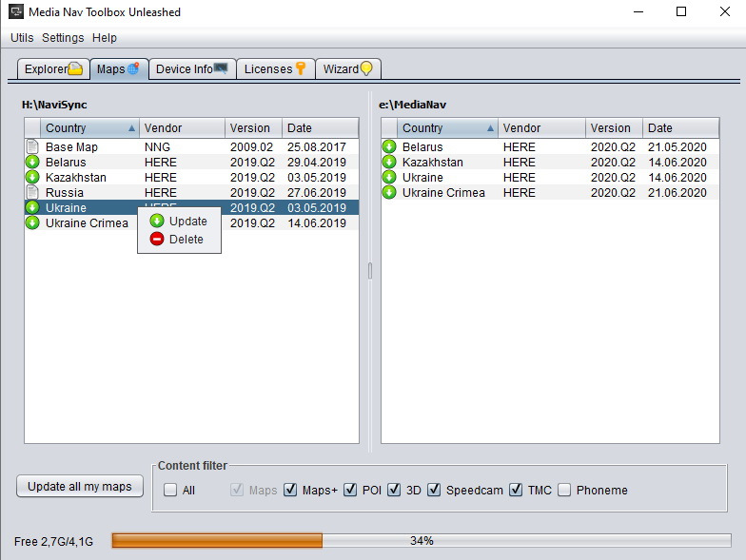Click the vertical splitter handle between panels
The height and width of the screenshot is (560, 746).
pos(370,271)
